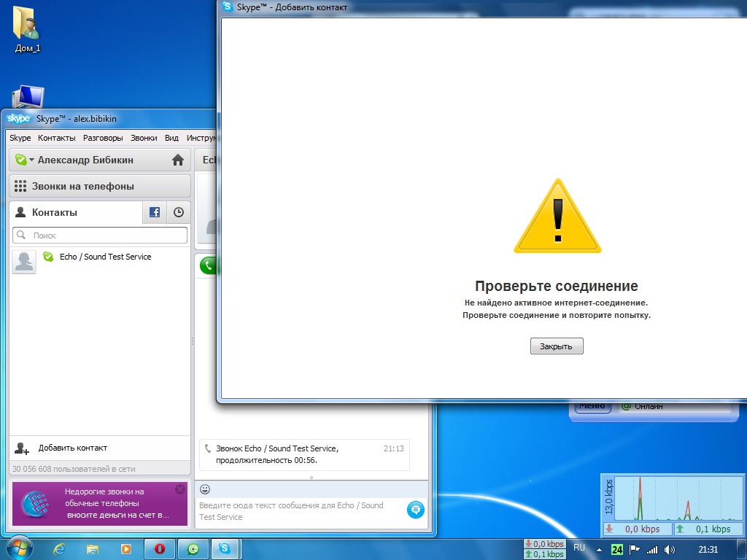Viewport: 747px width, 560px height.
Task: Open the emoticon picker smiley
Action: point(205,489)
